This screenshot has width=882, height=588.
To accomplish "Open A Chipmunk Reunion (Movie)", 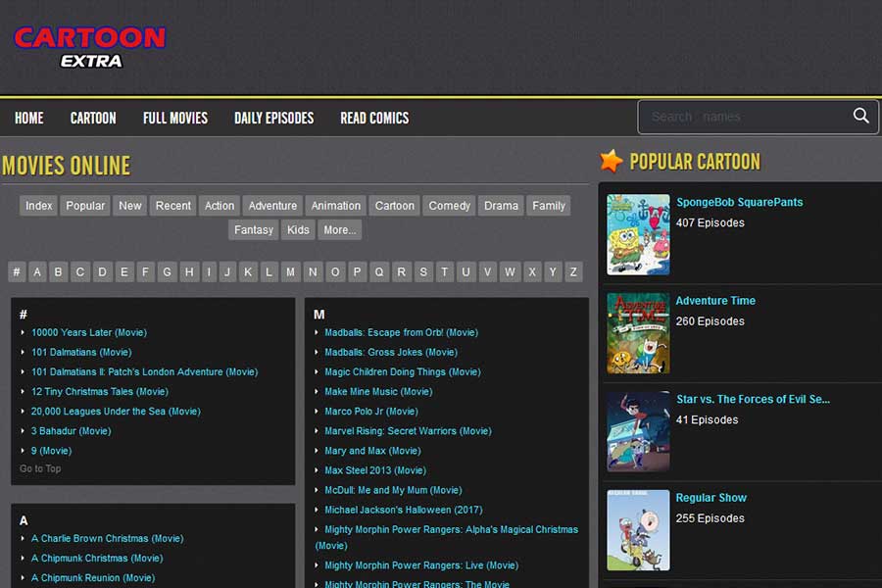I will coord(93,578).
